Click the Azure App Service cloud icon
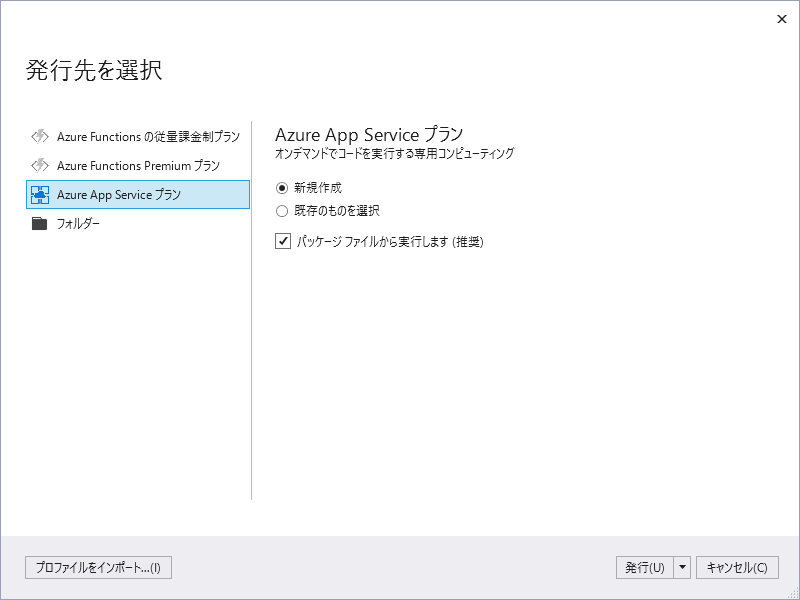Viewport: 800px width, 600px height. (x=40, y=195)
